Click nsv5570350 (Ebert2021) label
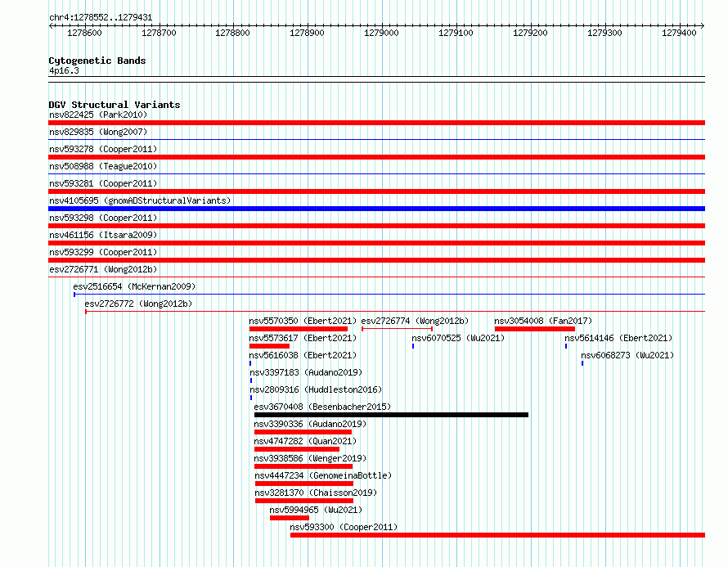This screenshot has height=567, width=728. click(303, 321)
